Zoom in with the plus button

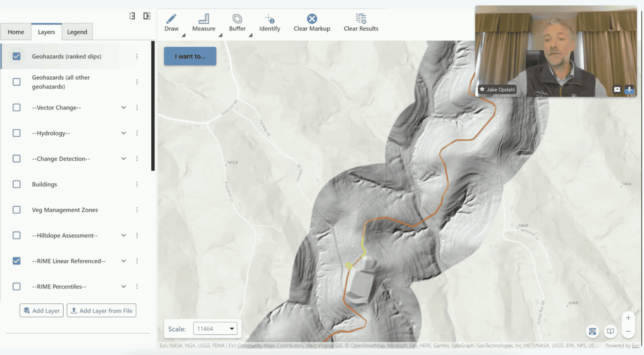tap(628, 318)
